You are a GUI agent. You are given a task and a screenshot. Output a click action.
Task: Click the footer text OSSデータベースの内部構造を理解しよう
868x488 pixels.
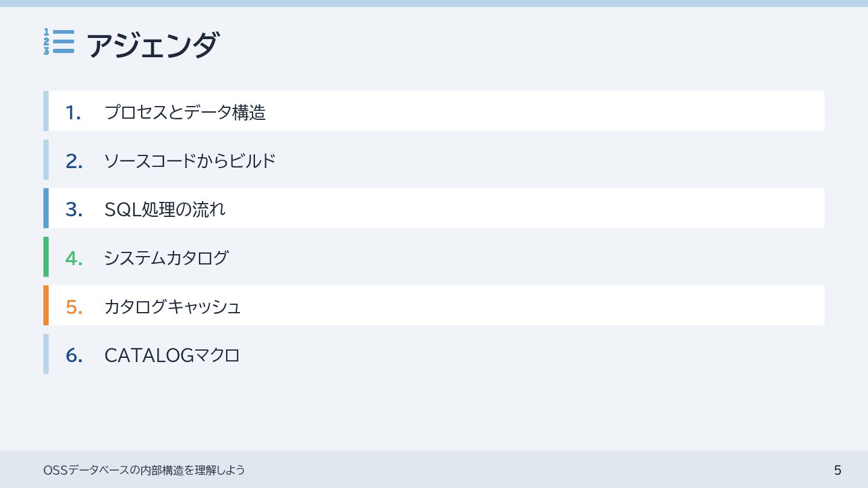tap(144, 470)
